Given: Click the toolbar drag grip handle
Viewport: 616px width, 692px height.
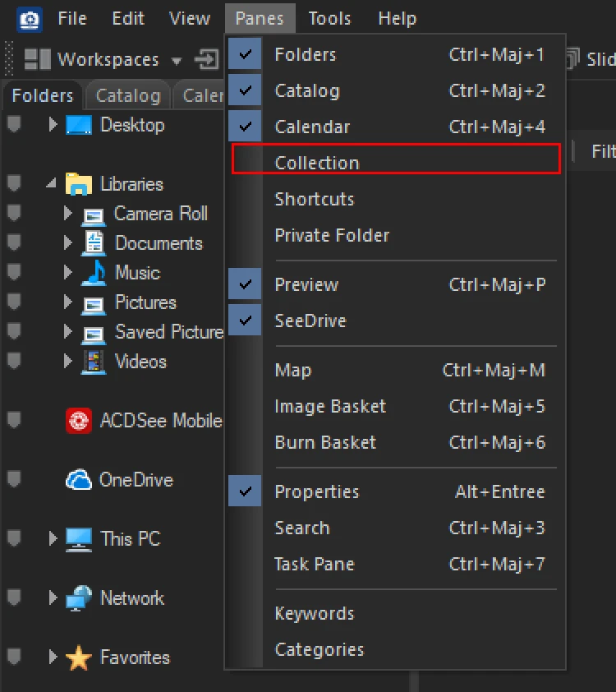Looking at the screenshot, I should (x=9, y=58).
